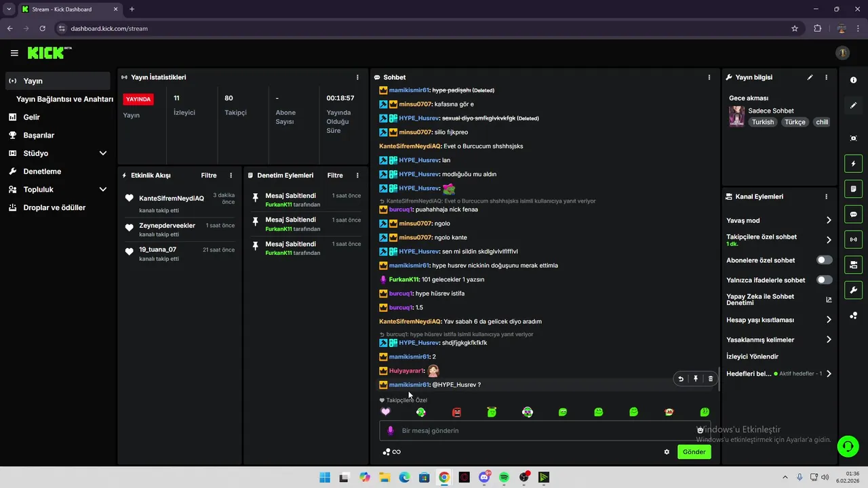
Task: Click the Windows Start button
Action: point(325,478)
